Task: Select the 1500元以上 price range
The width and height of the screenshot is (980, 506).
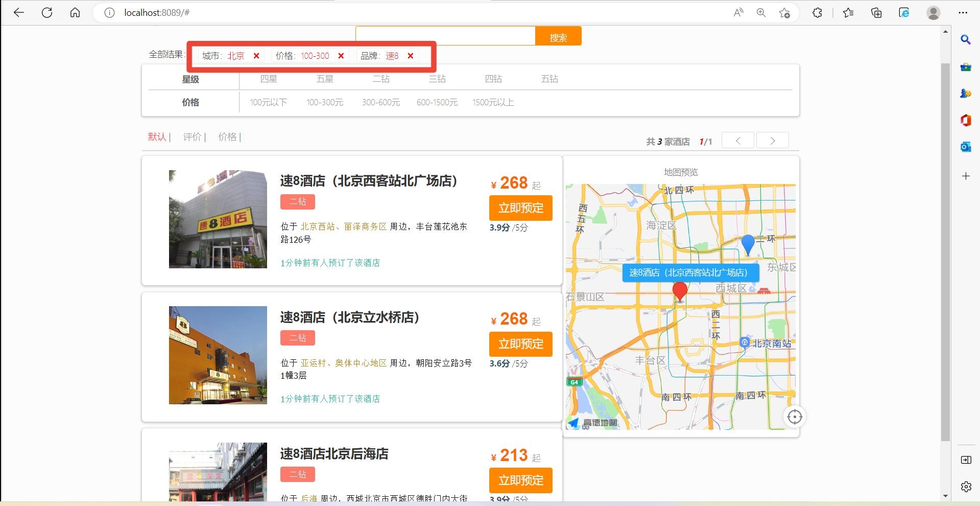Action: (493, 102)
